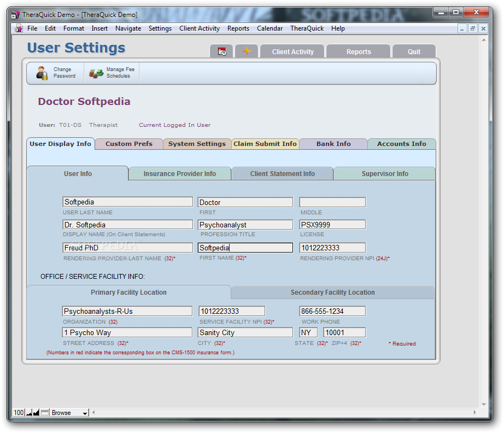
Task: Click the Rendering Provider NPI field
Action: 332,248
